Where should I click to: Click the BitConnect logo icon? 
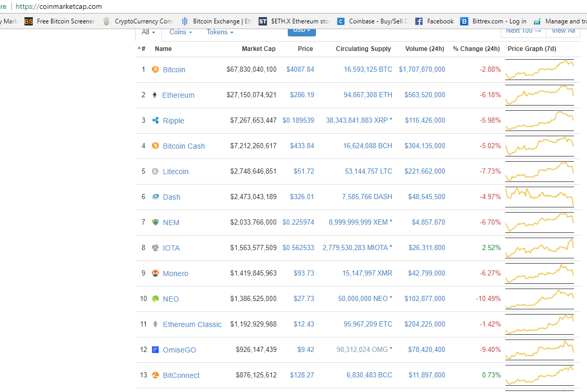pos(155,375)
